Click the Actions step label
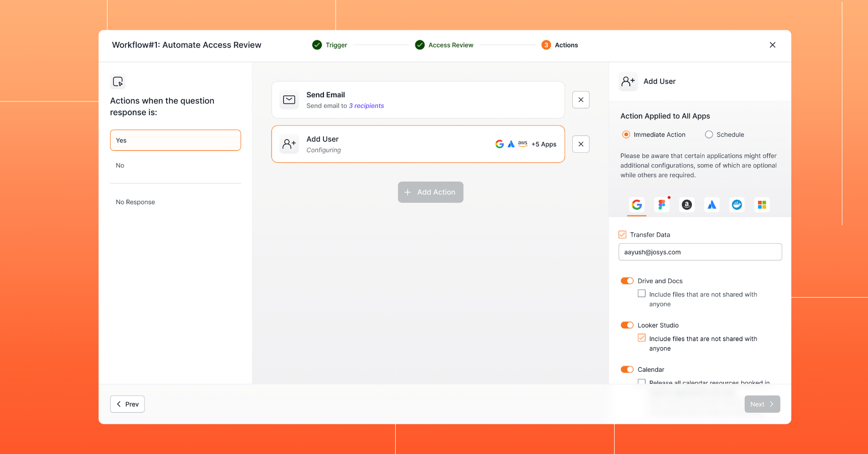This screenshot has height=454, width=868. (x=566, y=45)
